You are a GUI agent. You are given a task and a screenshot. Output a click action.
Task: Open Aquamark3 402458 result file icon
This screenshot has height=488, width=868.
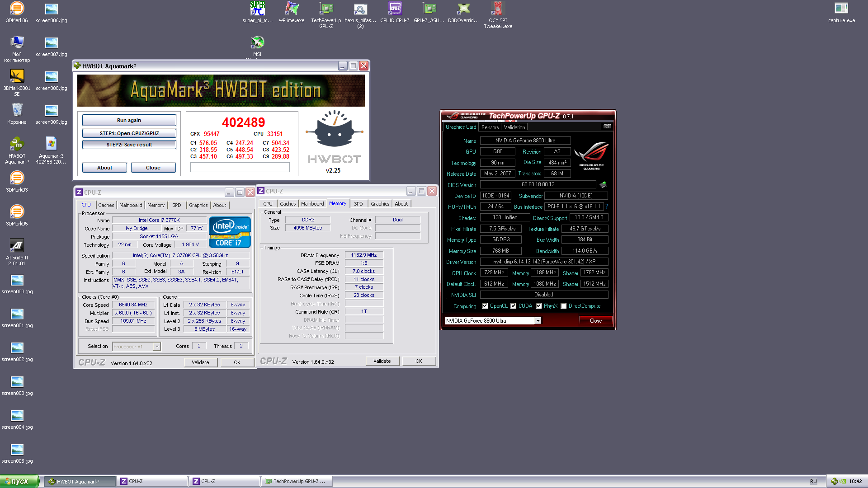click(51, 150)
